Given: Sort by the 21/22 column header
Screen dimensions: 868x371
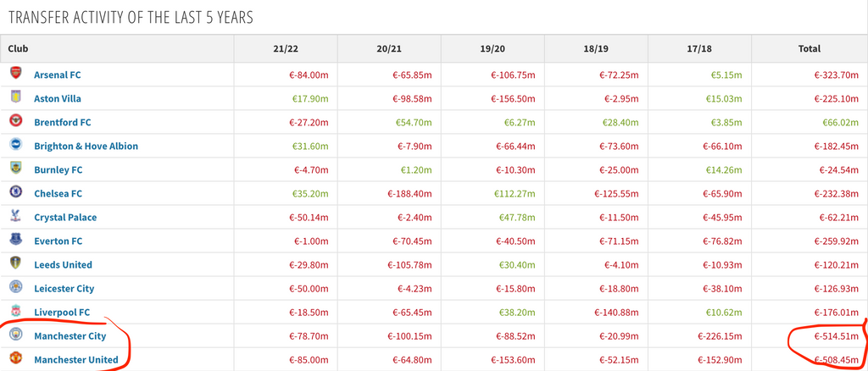Looking at the screenshot, I should [x=286, y=49].
